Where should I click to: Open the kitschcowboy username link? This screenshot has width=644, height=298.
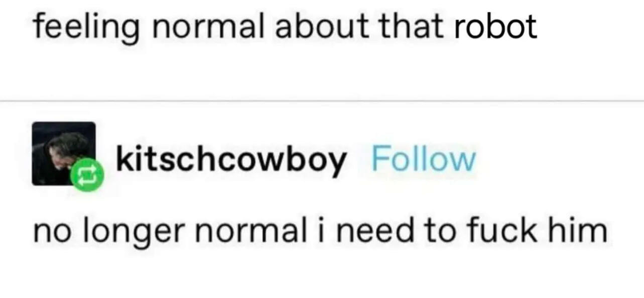231,160
